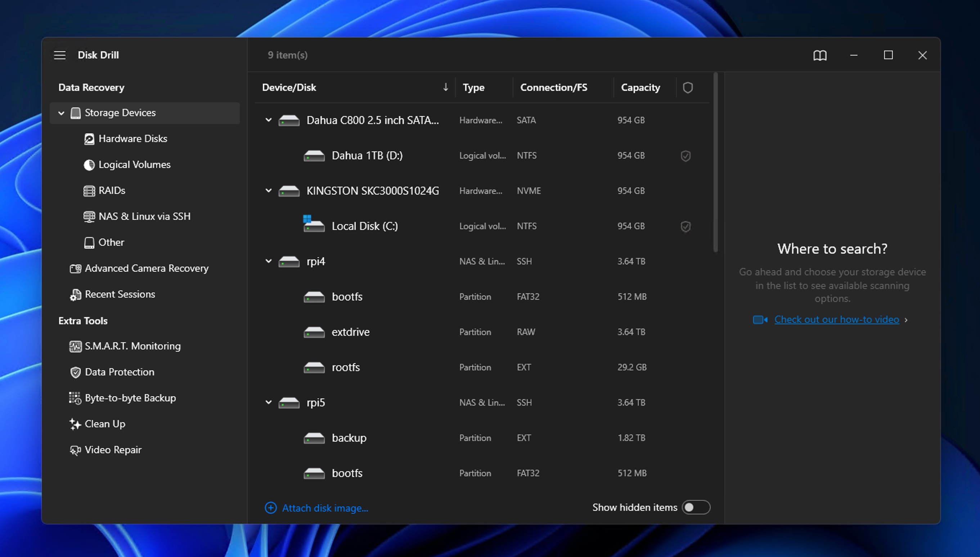980x557 pixels.
Task: Collapse the Dahua C800 disk row
Action: [269, 120]
